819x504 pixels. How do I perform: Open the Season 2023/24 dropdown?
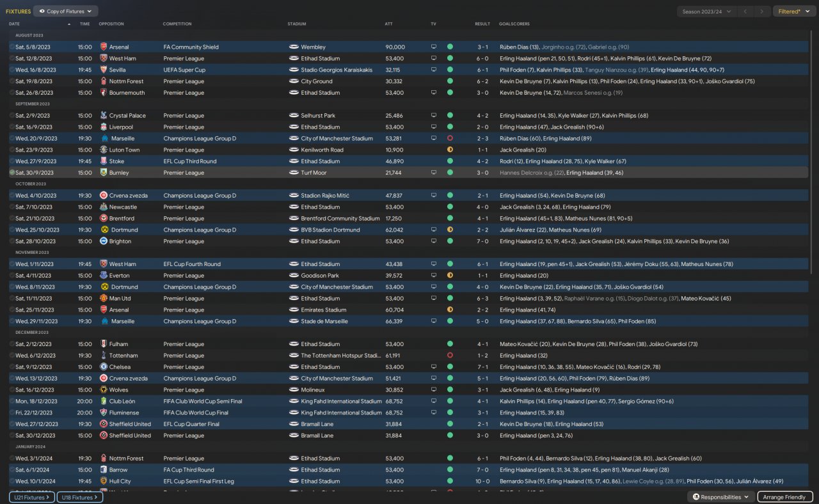click(x=705, y=12)
